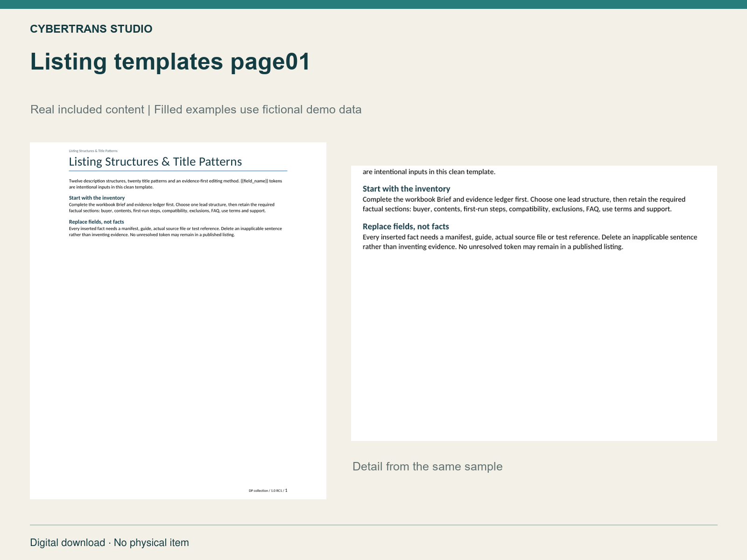The height and width of the screenshot is (560, 747).
Task: Click the 'Twelve description structures' intro paragraph
Action: click(x=176, y=183)
